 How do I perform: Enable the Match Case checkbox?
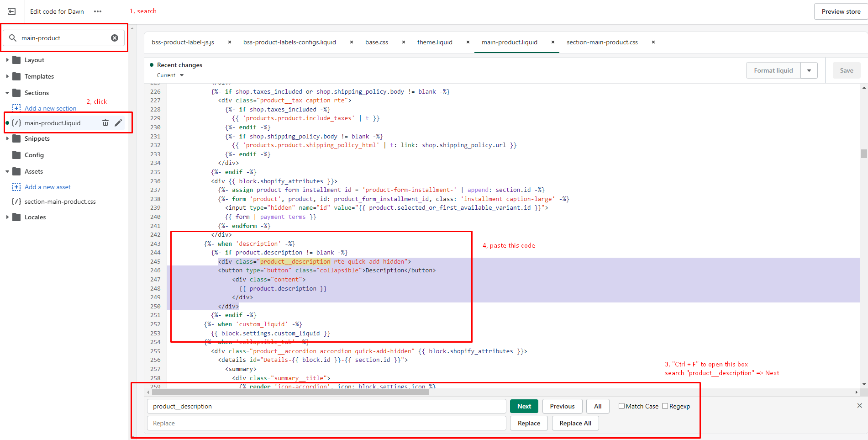(621, 406)
